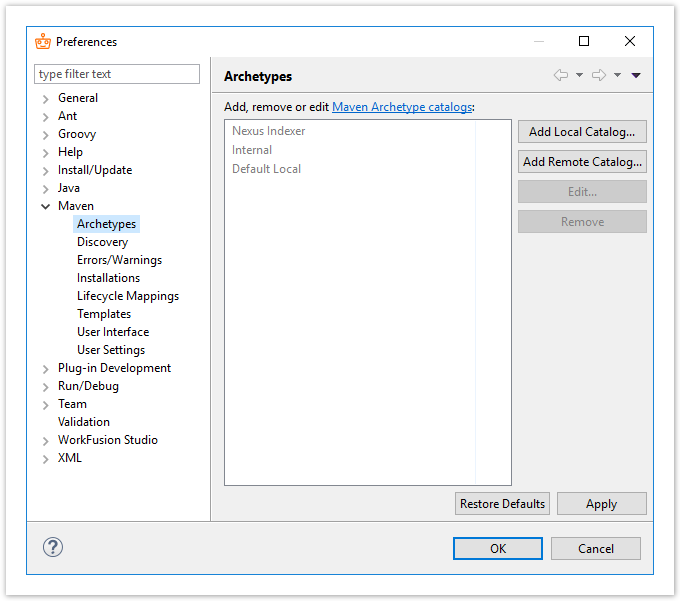
Task: Open the Maven Archetype catalogs link
Action: tap(402, 107)
